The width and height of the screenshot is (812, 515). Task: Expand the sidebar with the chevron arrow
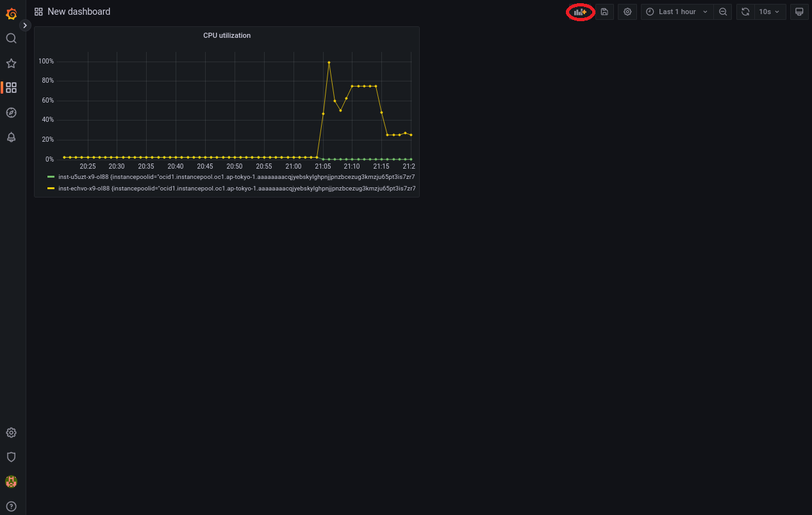tap(25, 26)
